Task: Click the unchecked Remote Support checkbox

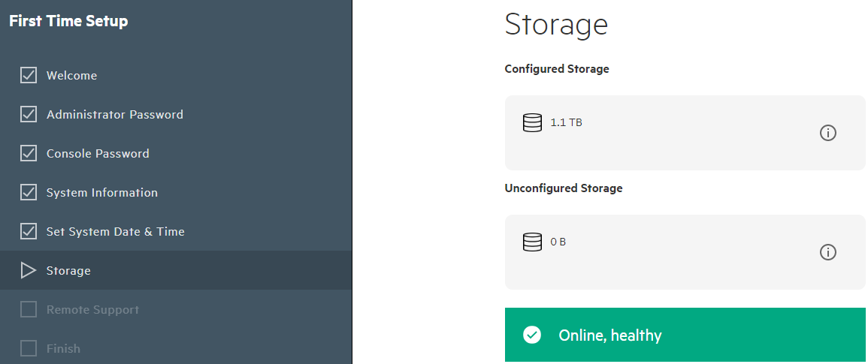Action: click(29, 309)
